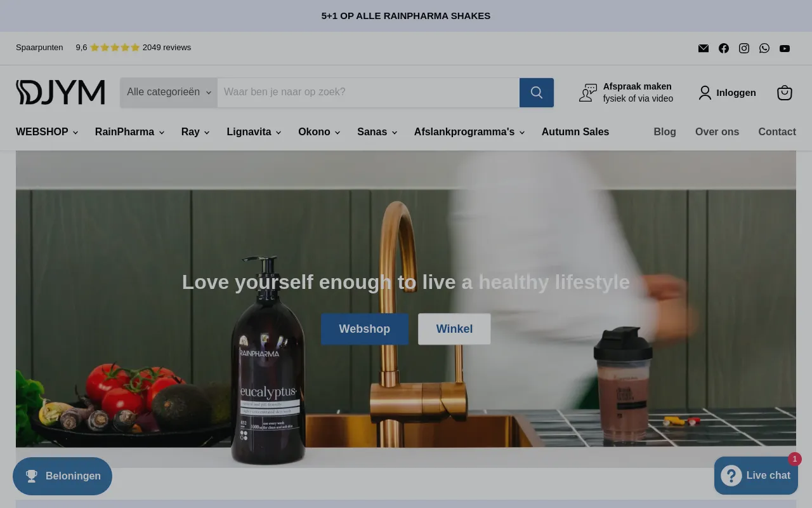This screenshot has width=812, height=508.
Task: Open the Beloningen rewards button
Action: (x=62, y=476)
